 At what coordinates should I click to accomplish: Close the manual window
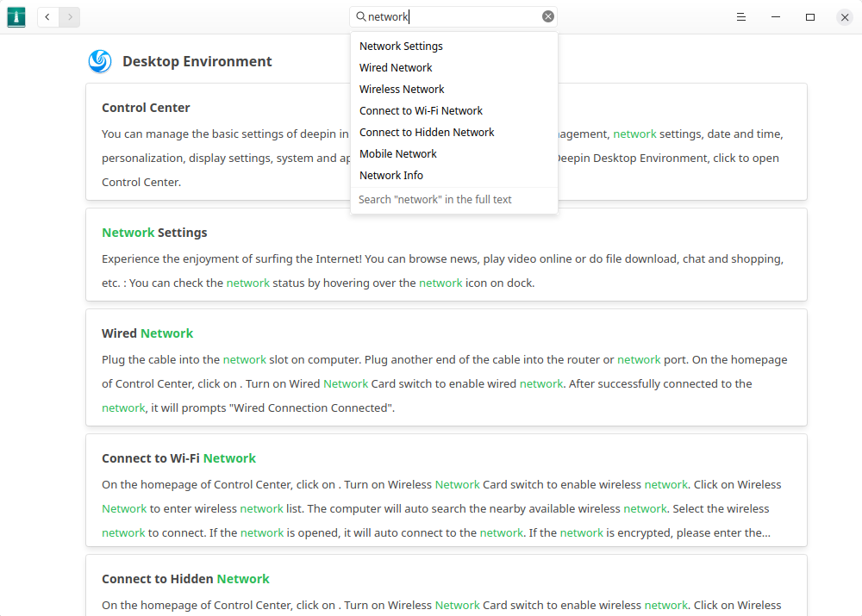point(845,17)
